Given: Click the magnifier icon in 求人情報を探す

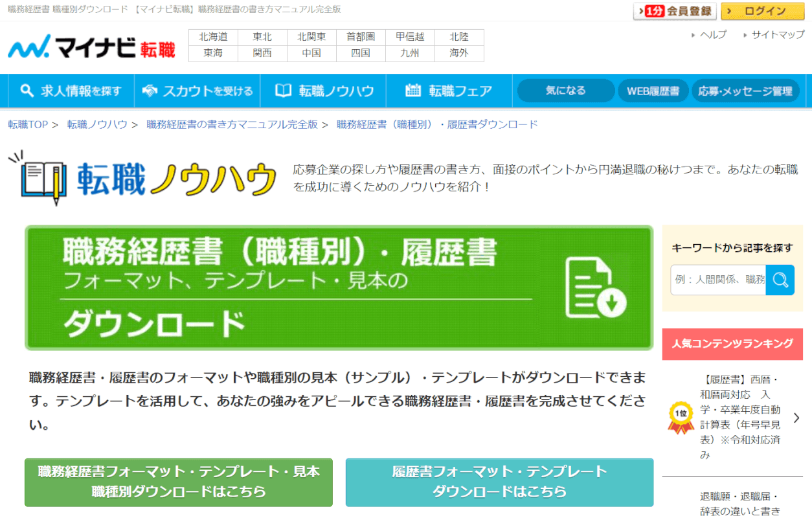Looking at the screenshot, I should (x=27, y=91).
